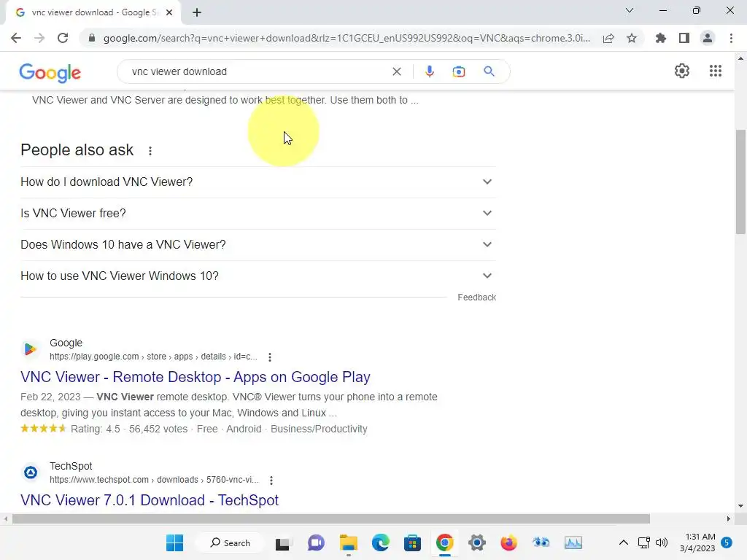Open Task View from taskbar
Viewport: 747px width, 560px height.
[282, 542]
